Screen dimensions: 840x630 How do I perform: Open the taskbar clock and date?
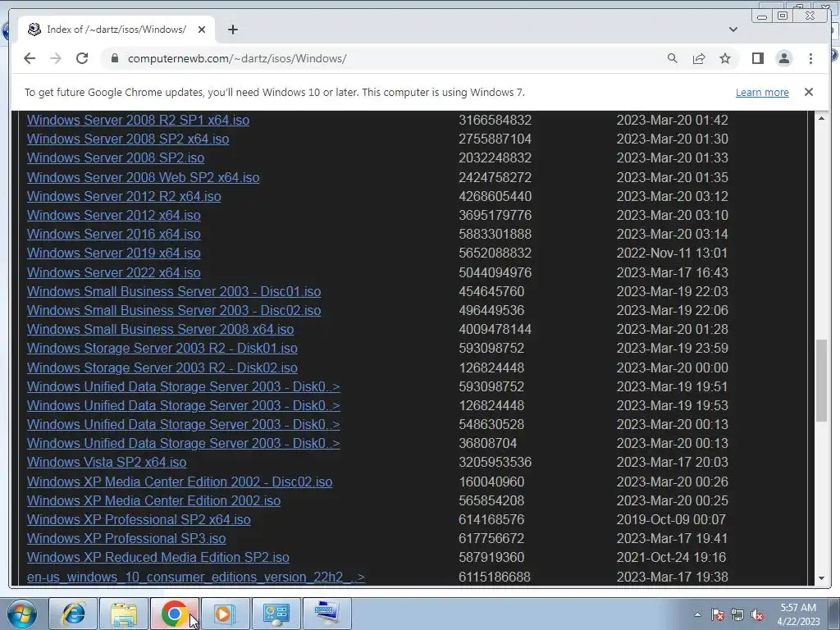[x=798, y=614]
